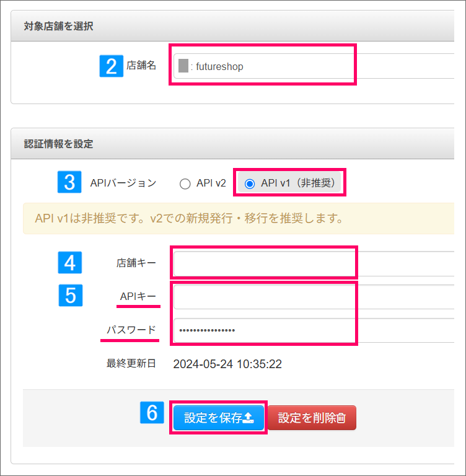Click the gray square before futureshop
The width and height of the screenshot is (466, 476).
click(183, 66)
